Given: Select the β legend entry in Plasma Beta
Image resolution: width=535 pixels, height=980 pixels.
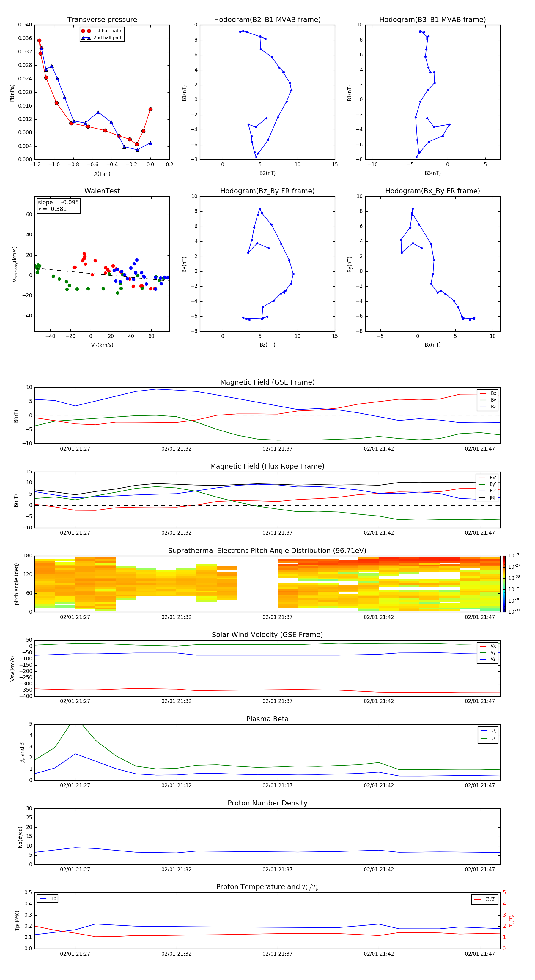Looking at the screenshot, I should [x=488, y=739].
